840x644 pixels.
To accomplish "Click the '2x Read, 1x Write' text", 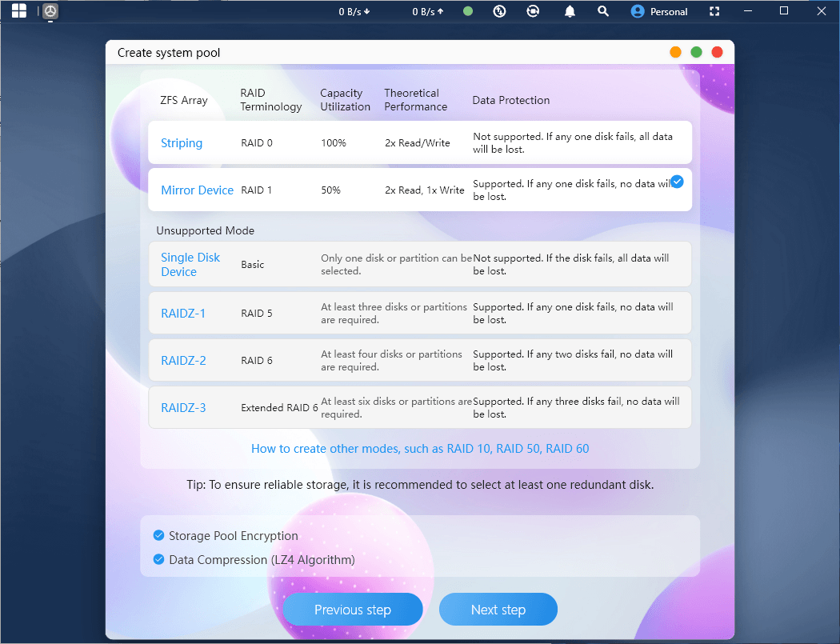I will pos(424,190).
